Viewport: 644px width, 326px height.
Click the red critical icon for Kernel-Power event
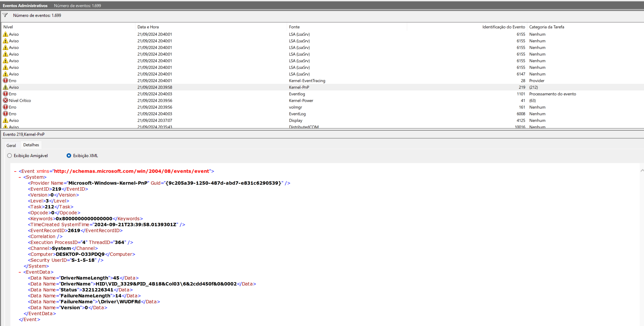(x=5, y=100)
